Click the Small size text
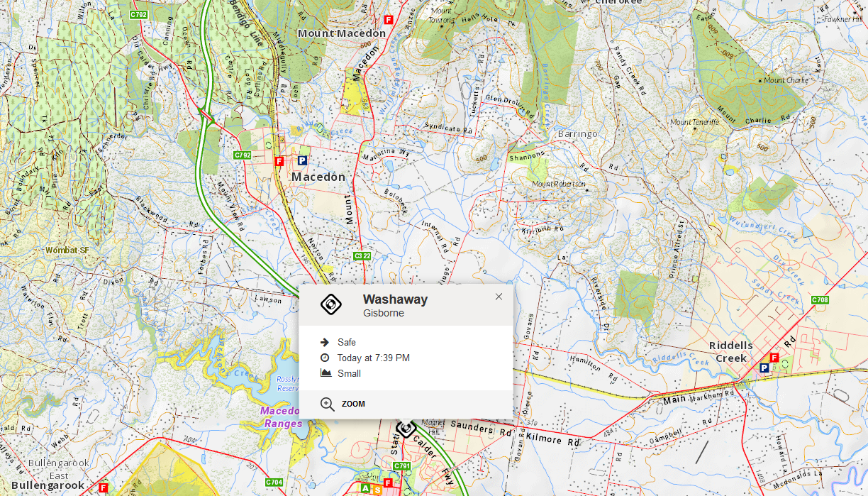 coord(349,373)
